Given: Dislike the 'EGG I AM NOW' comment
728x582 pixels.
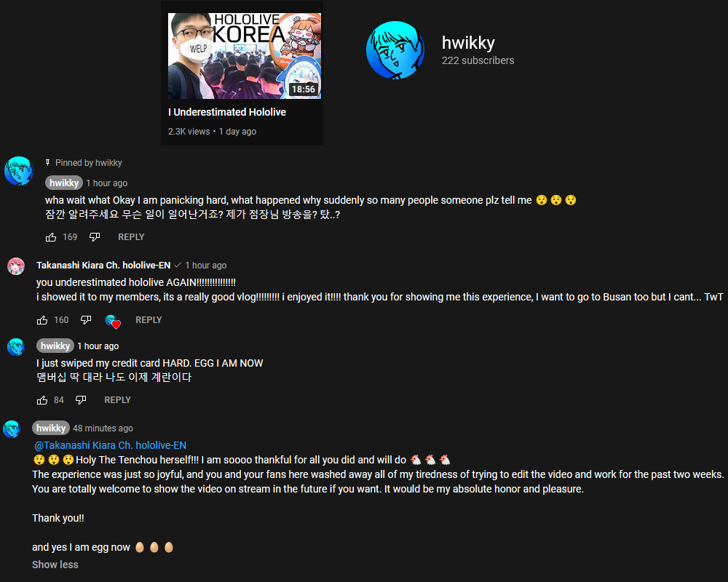Looking at the screenshot, I should [81, 400].
